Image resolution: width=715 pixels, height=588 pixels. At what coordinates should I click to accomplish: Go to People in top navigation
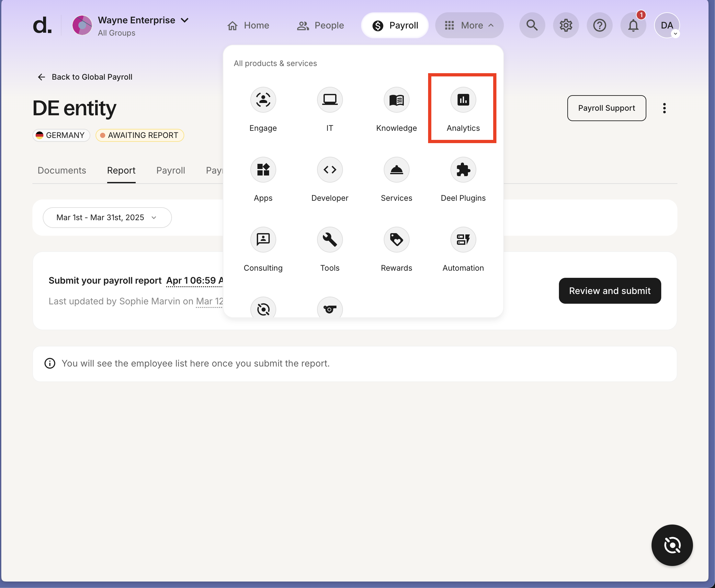coord(320,25)
